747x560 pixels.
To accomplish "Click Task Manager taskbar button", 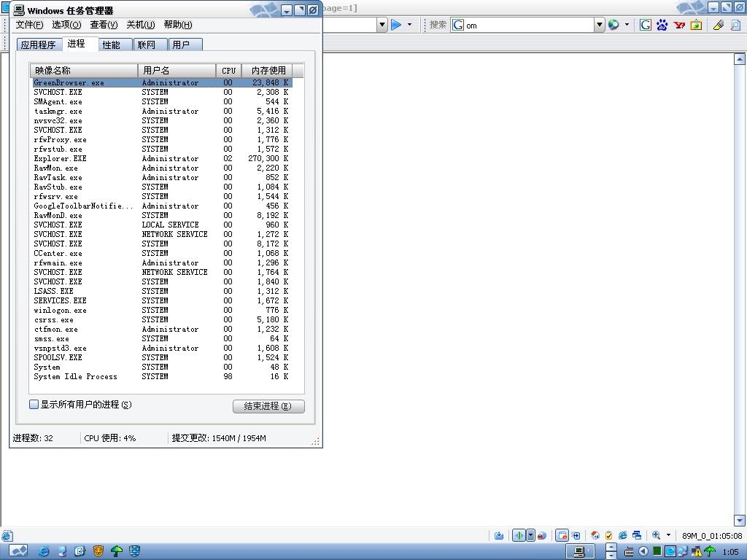I will [579, 551].
